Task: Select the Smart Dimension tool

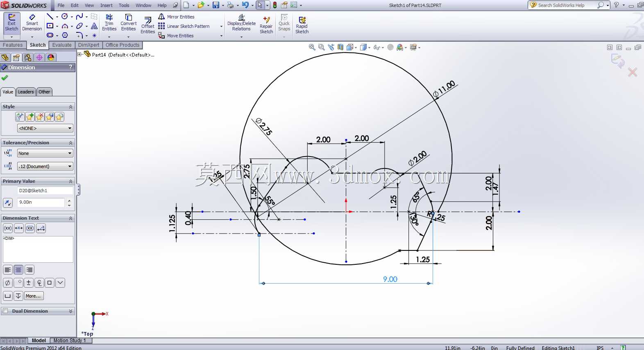Action: (x=32, y=23)
